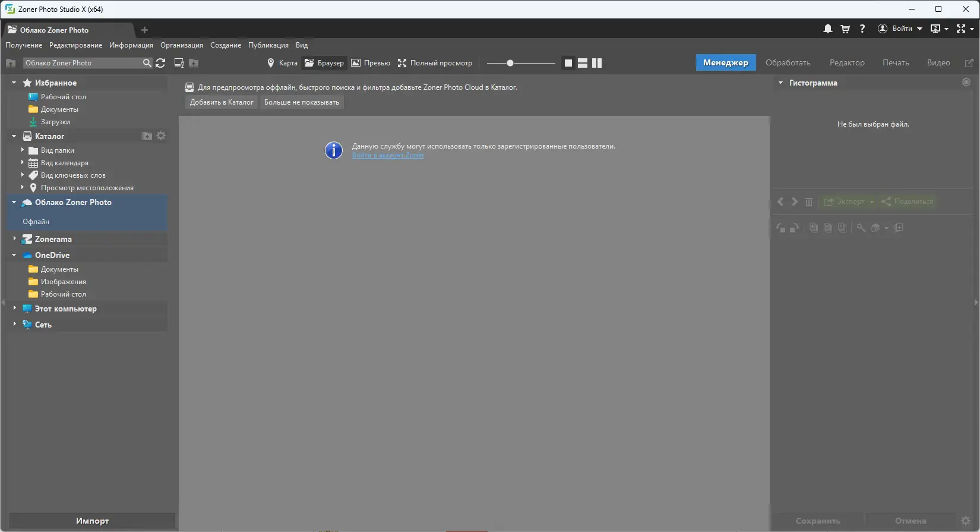Open help via the question mark icon
The image size is (980, 532).
coord(862,29)
